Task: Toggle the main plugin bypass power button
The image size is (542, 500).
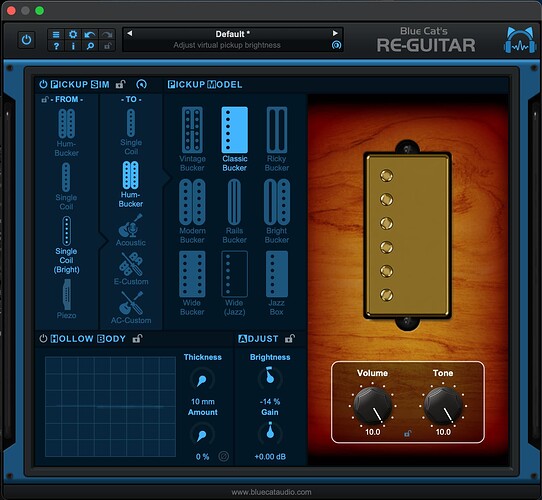Action: point(26,40)
